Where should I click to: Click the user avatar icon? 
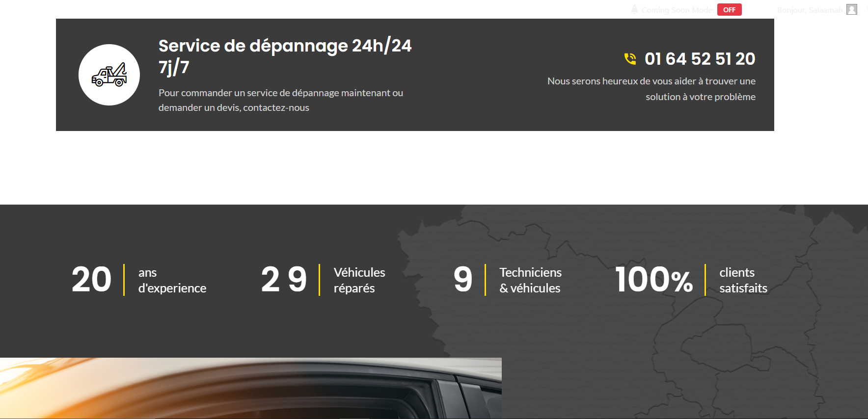point(852,9)
